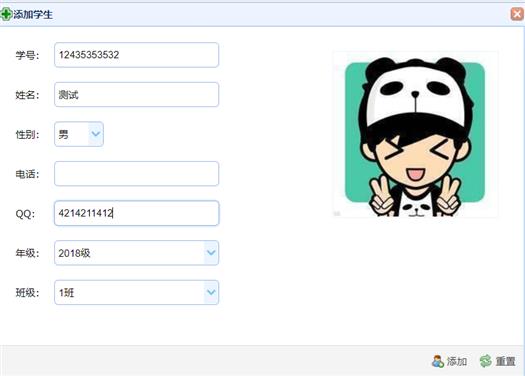Click the 班级 label
The width and height of the screenshot is (525, 376).
[x=27, y=293]
